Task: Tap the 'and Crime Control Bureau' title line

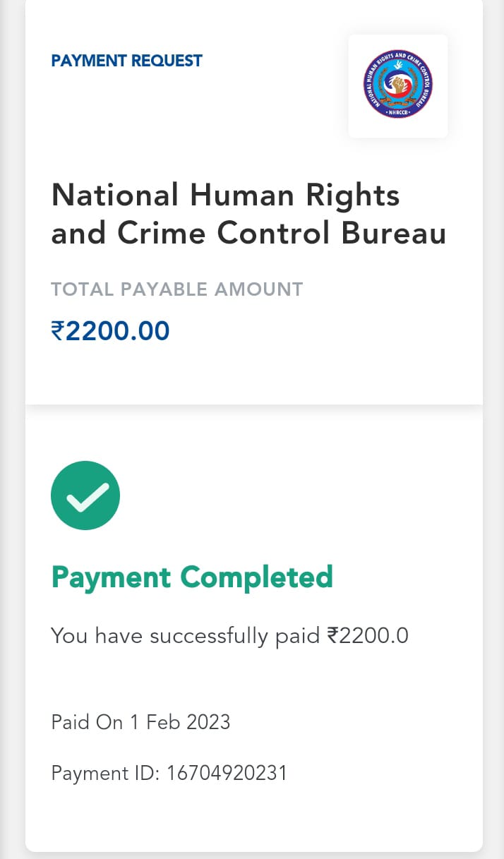Action: (248, 234)
